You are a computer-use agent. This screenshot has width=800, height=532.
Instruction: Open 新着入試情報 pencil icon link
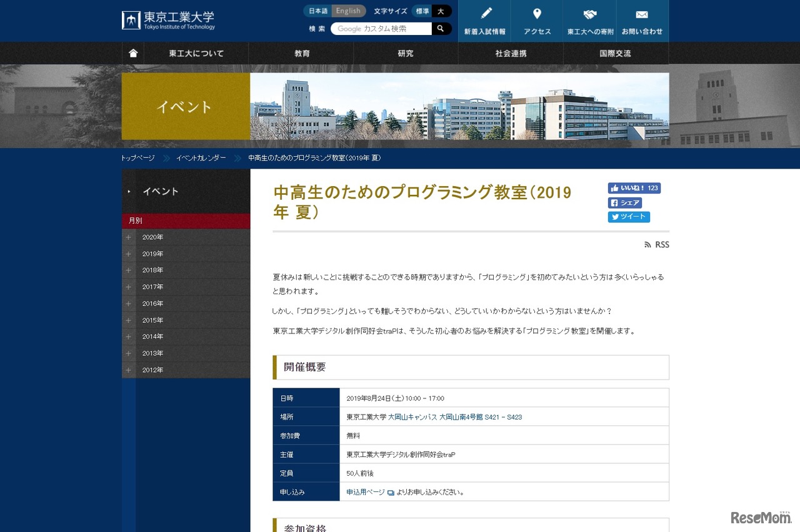tap(484, 21)
